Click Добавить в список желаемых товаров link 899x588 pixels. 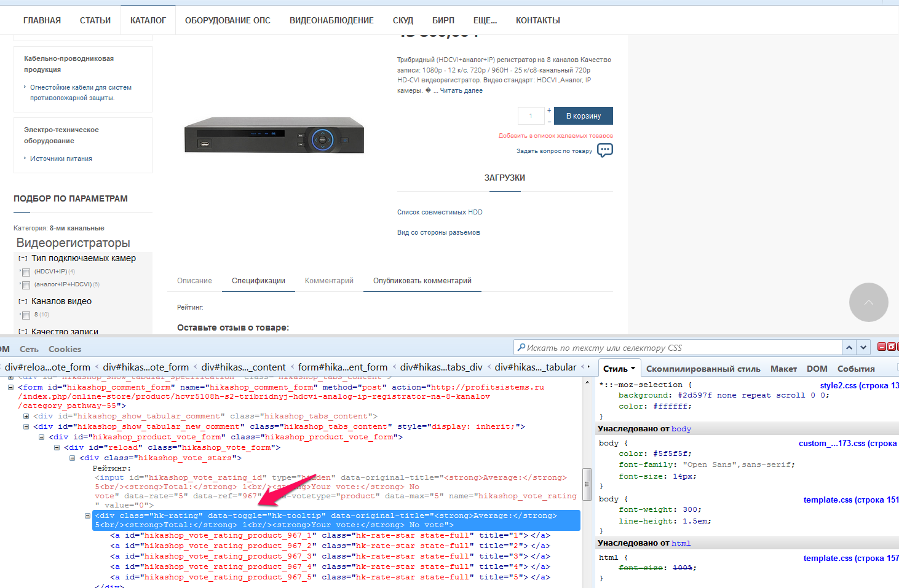coord(556,136)
